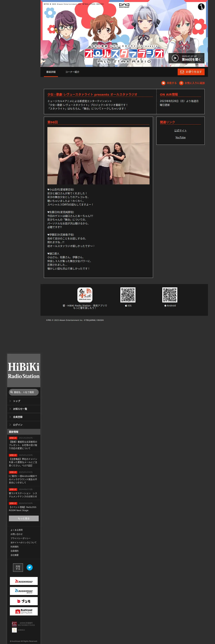The height and width of the screenshot is (644, 215).
Task: Open the YouTube related link
Action: 181,137
